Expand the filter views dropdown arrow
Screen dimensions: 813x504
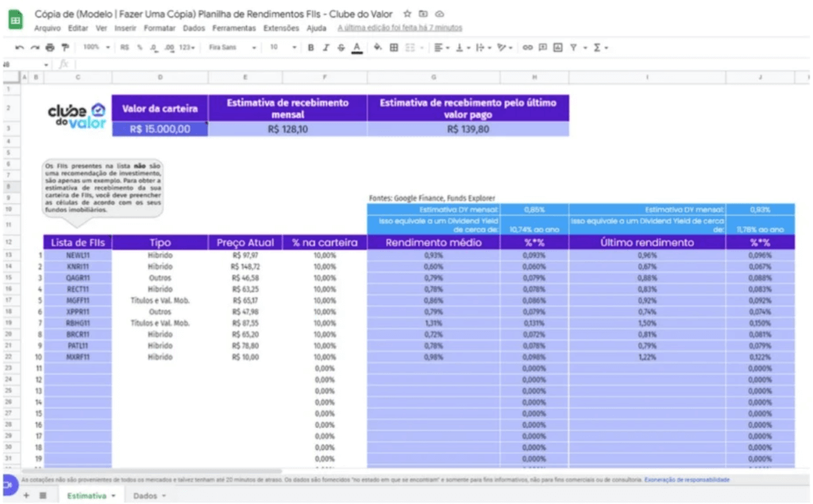coord(585,48)
